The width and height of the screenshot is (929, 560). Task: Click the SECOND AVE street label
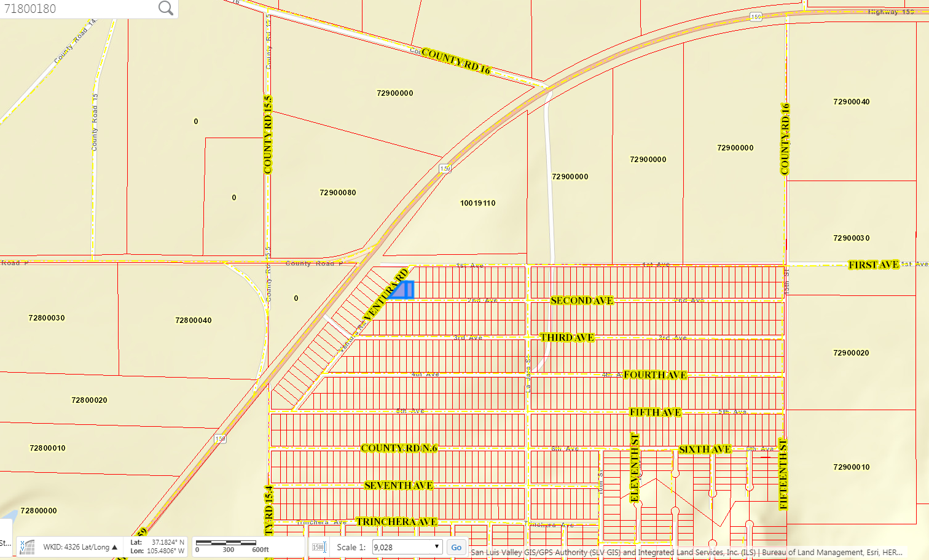[x=581, y=300]
